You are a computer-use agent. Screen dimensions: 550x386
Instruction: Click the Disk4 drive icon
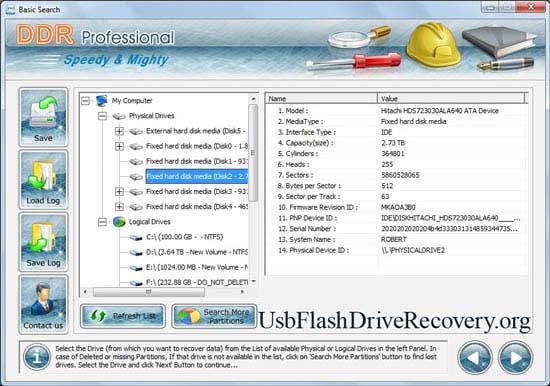(136, 207)
